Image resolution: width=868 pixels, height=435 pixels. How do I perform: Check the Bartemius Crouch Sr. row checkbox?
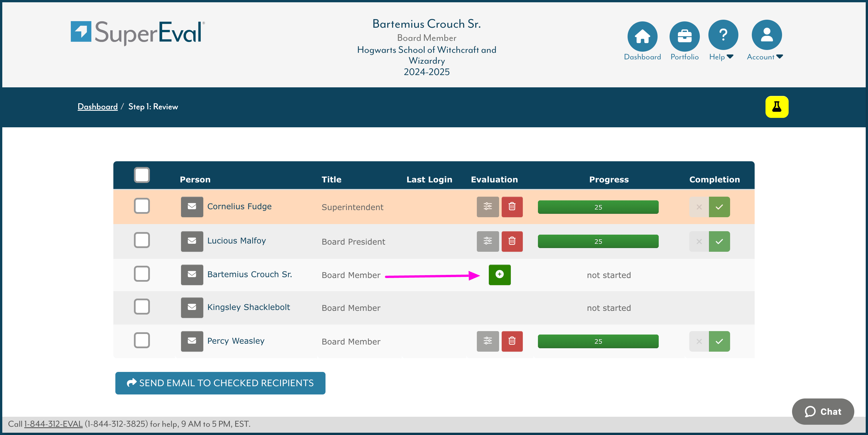[142, 274]
